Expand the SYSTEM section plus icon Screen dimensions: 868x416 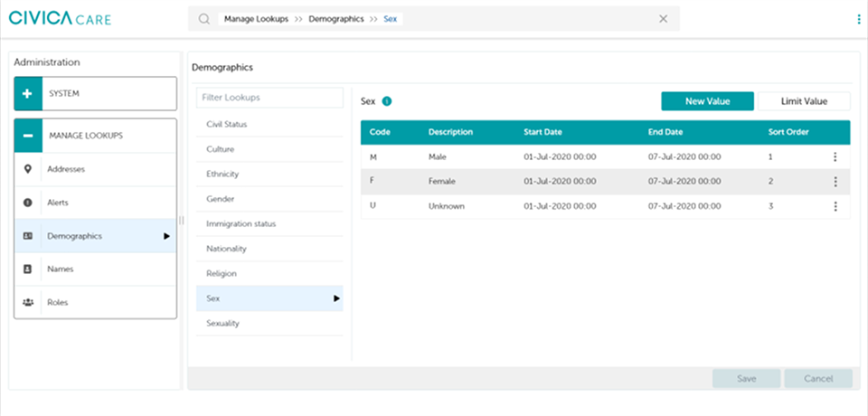point(28,94)
